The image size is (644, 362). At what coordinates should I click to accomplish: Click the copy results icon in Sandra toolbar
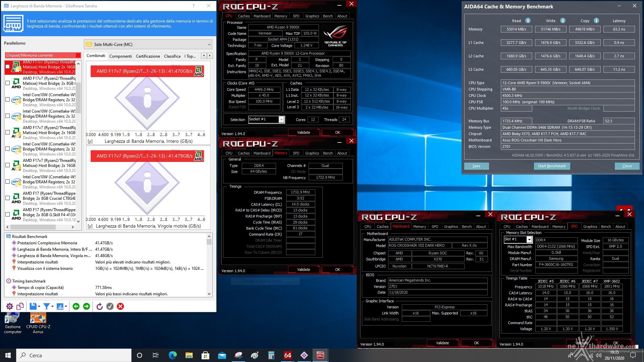click(x=20, y=306)
